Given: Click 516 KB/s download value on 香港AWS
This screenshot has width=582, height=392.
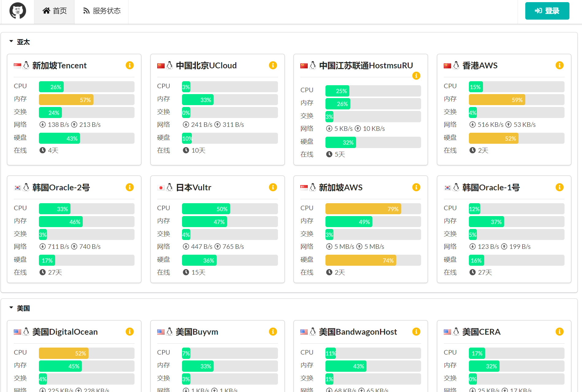Looking at the screenshot, I should (x=491, y=124).
